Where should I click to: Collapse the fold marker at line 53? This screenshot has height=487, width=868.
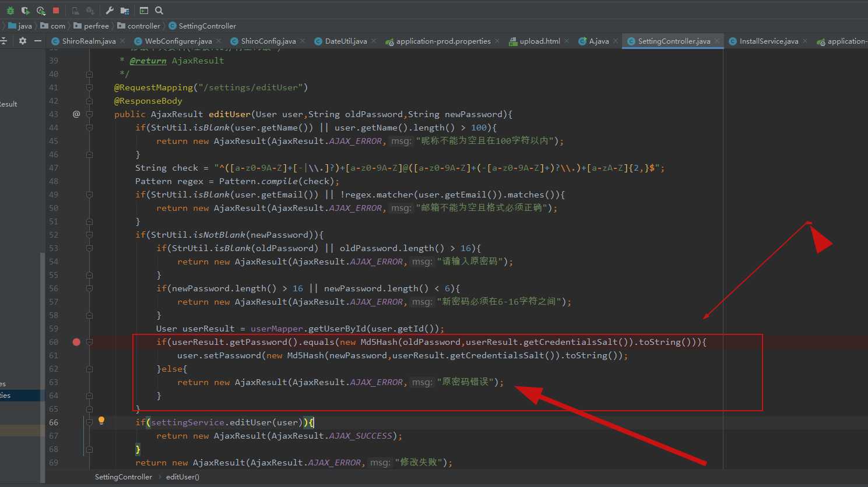click(x=89, y=248)
